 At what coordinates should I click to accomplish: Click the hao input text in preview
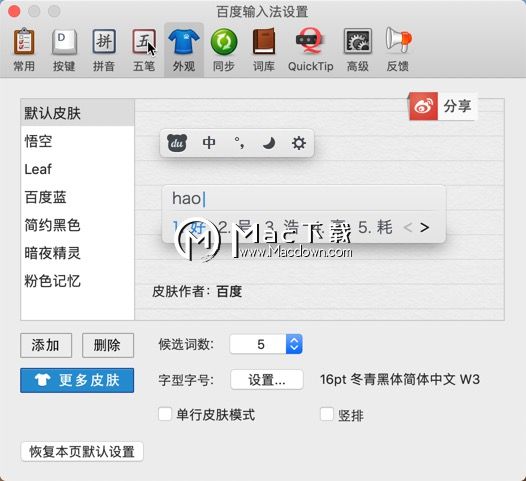[187, 198]
